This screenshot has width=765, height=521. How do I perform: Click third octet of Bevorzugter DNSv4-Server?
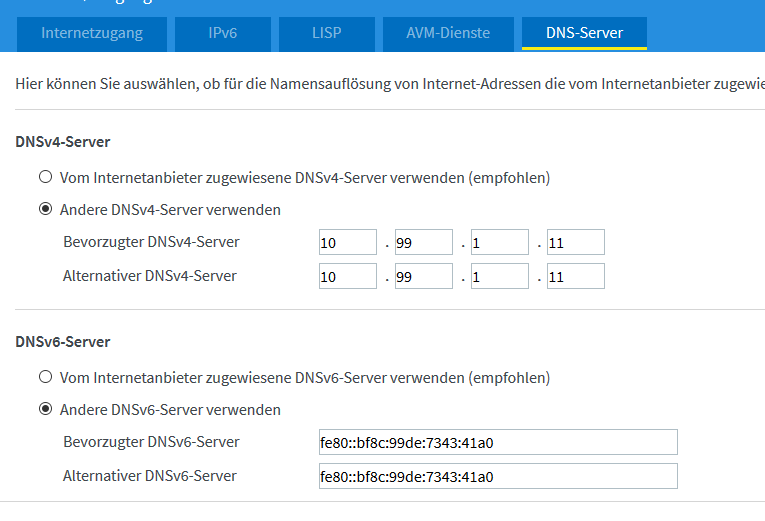[500, 243]
